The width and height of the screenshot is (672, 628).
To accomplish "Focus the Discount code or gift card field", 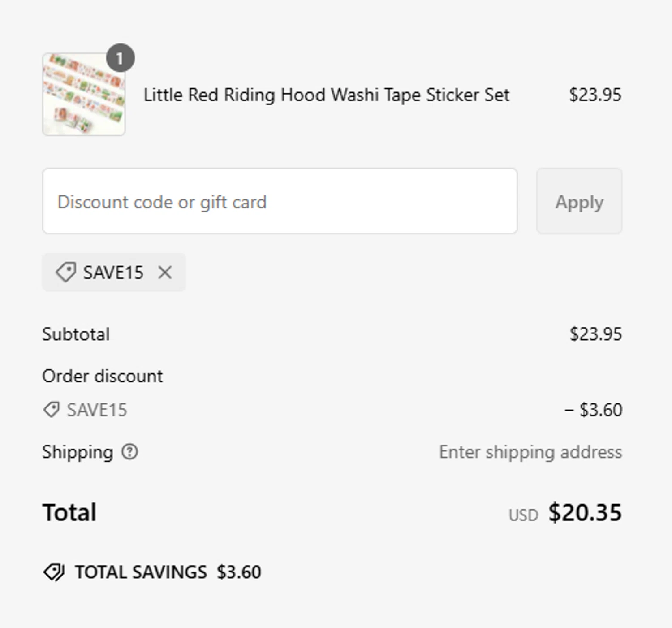I will point(280,201).
